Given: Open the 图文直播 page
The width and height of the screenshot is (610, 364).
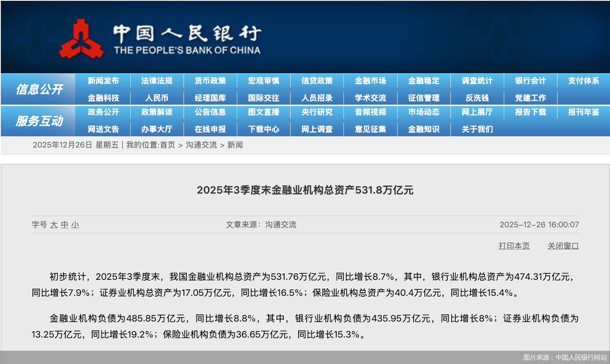Looking at the screenshot, I should coord(263,112).
